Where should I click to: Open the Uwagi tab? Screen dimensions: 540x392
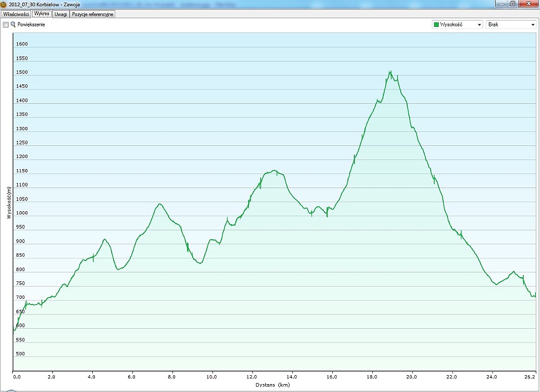tap(61, 14)
